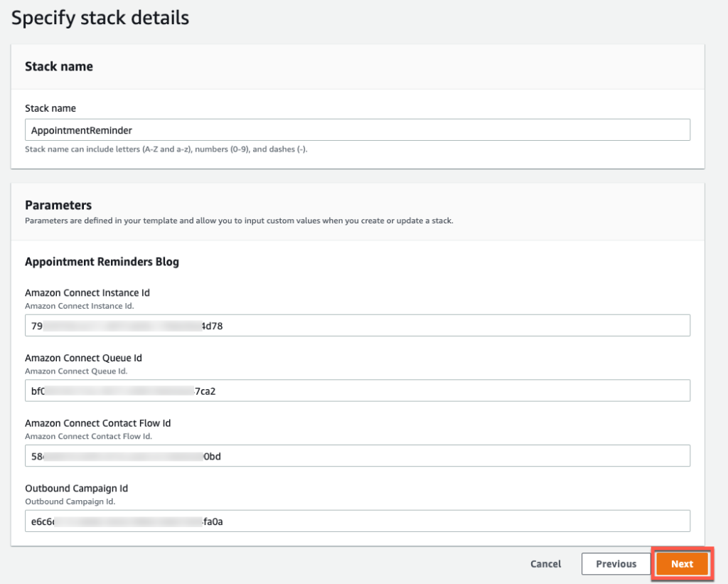728x584 pixels.
Task: Click the Amazon Connect Queue Id input
Action: point(355,390)
